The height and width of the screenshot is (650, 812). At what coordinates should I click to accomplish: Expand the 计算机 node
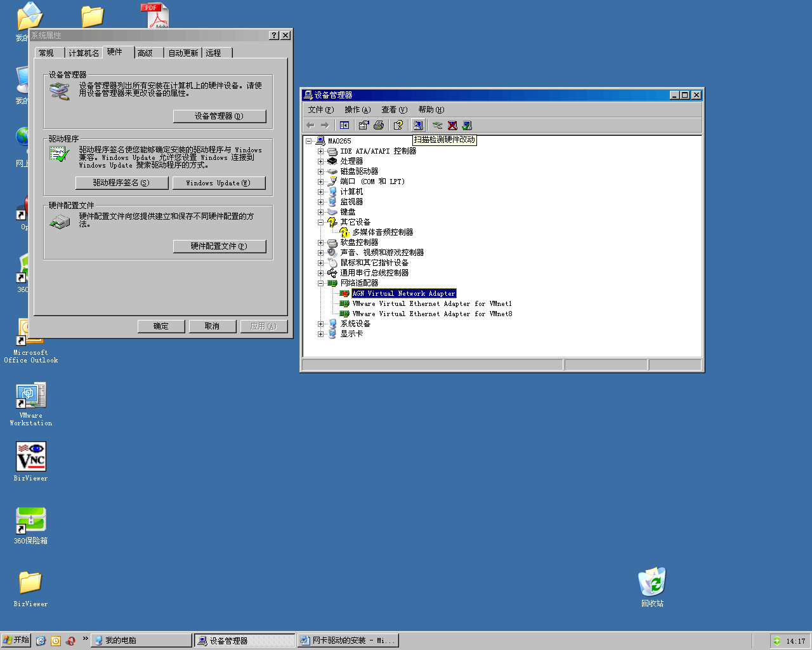320,192
